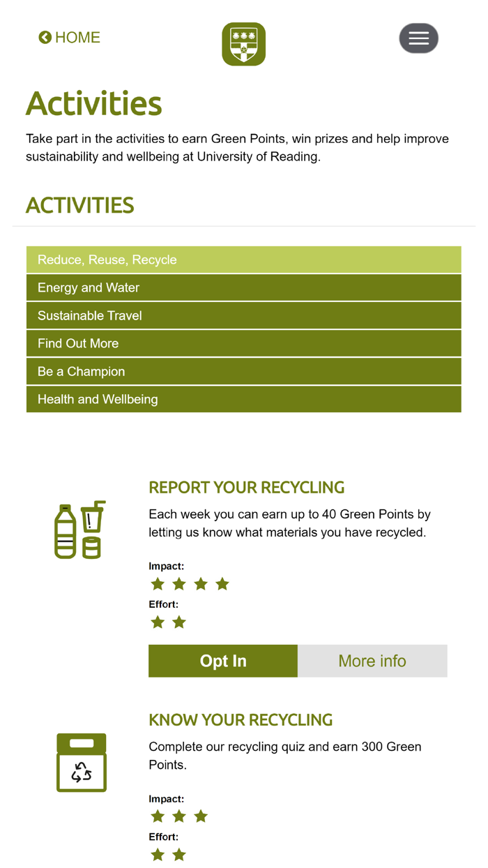Image resolution: width=488 pixels, height=868 pixels.
Task: Select the Reduce, Reuse, Recycle category
Action: (243, 260)
